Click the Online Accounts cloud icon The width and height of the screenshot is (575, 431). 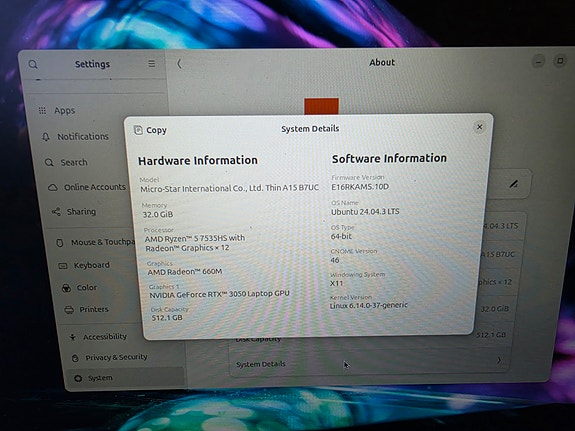point(53,187)
